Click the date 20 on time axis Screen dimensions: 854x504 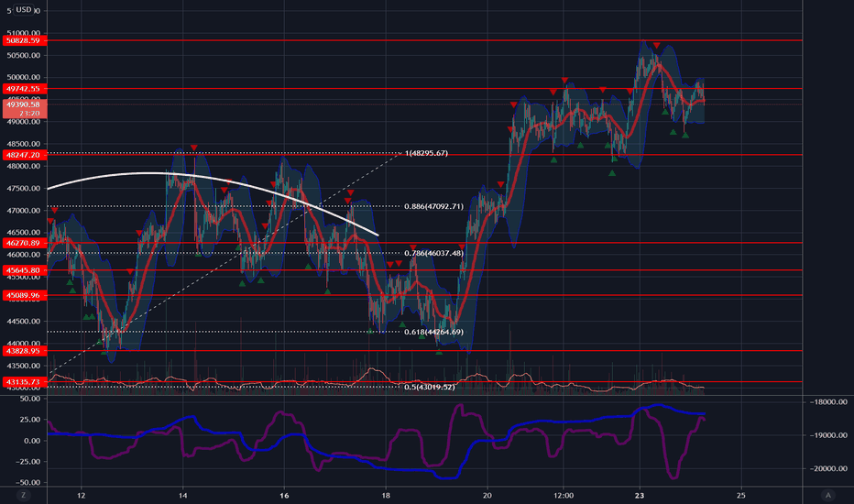click(487, 495)
